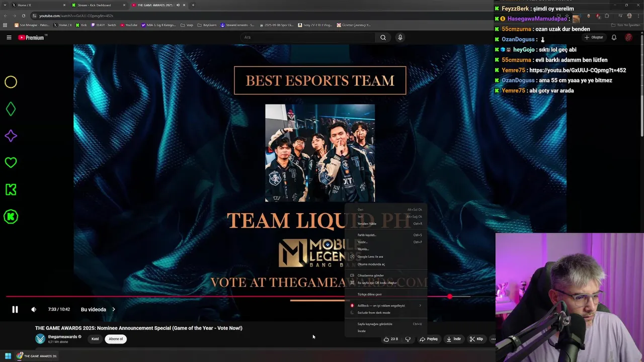This screenshot has width=644, height=362.
Task: Select 'Okuma modunda aç' menu entry
Action: point(386,264)
